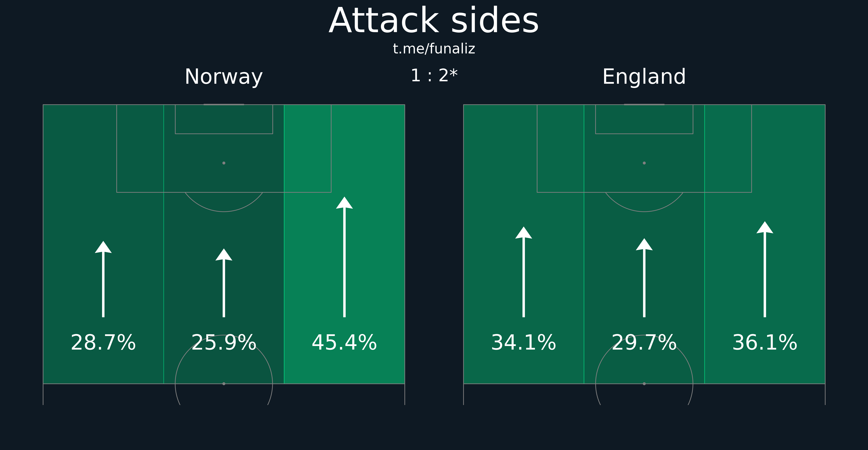Click the penalty spot on England's pitch

point(644,163)
